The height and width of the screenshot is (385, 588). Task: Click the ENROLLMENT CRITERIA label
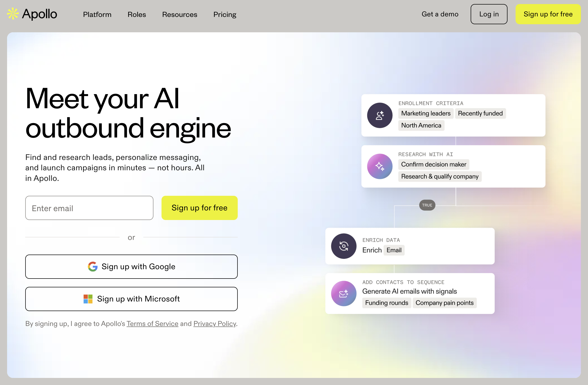click(431, 103)
